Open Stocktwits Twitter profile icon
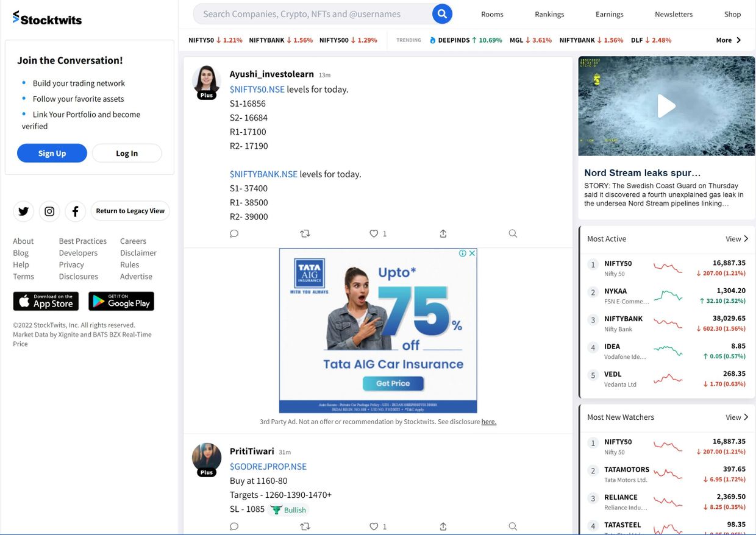756x535 pixels. point(23,211)
